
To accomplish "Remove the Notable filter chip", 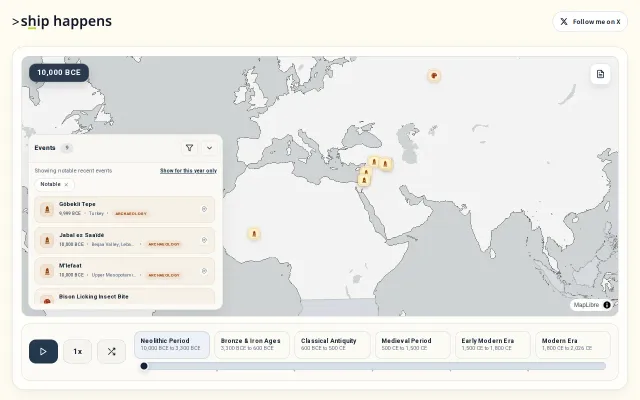I will 66,184.
